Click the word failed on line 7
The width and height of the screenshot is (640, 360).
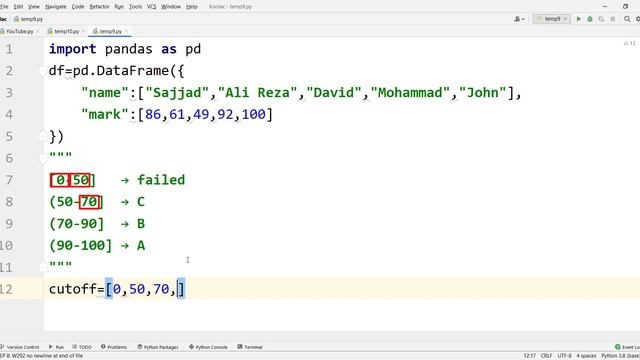pyautogui.click(x=161, y=180)
